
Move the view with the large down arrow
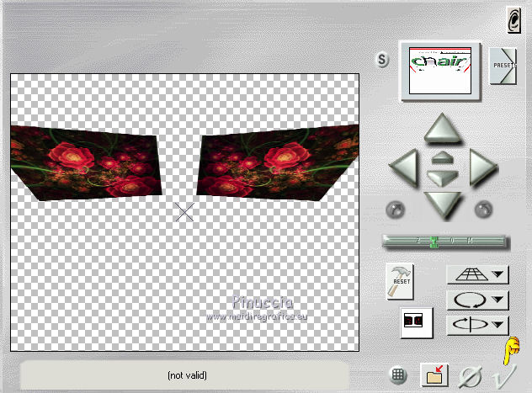pyautogui.click(x=443, y=204)
